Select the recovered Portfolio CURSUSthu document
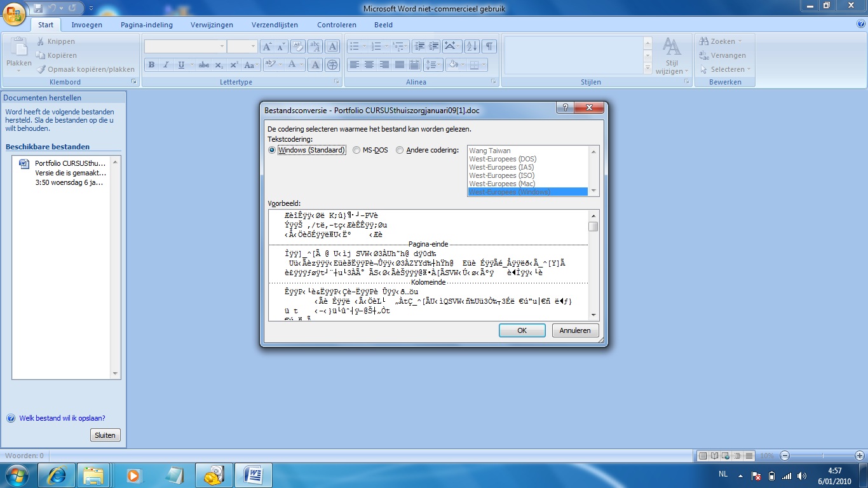Image resolution: width=868 pixels, height=488 pixels. (66, 172)
